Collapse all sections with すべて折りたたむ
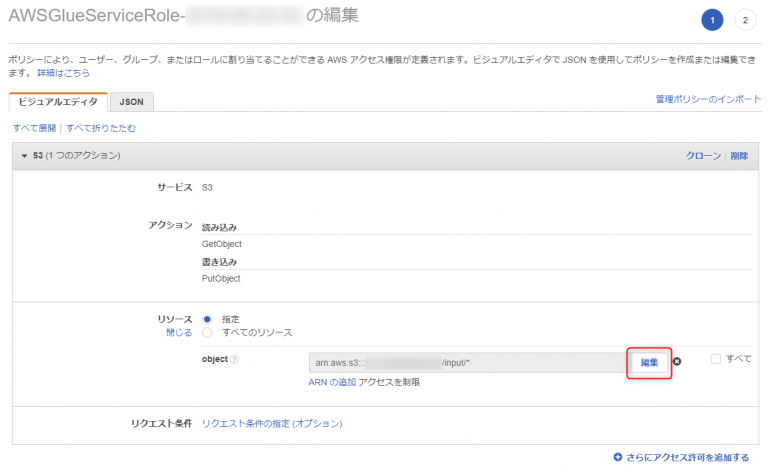The height and width of the screenshot is (472, 768). coord(101,128)
